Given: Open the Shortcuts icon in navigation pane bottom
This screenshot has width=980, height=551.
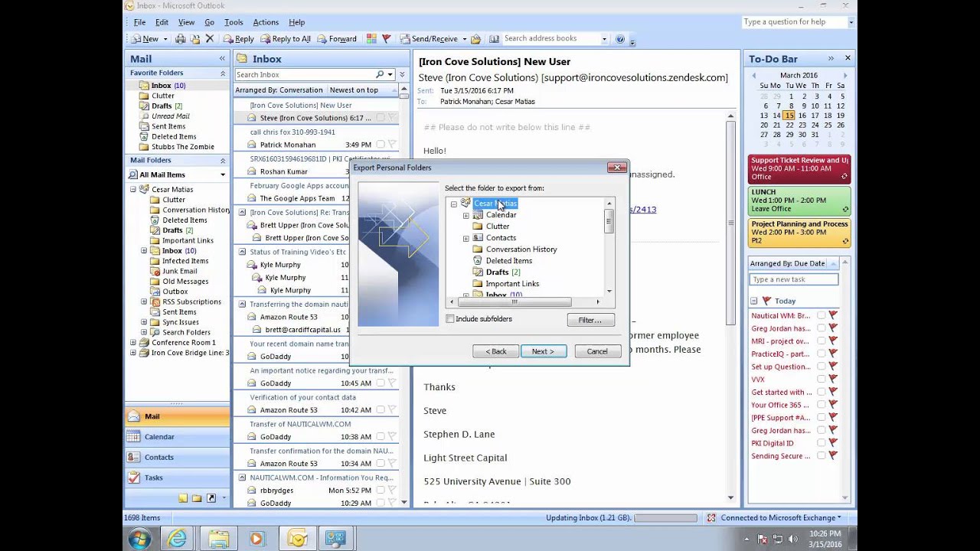Looking at the screenshot, I should (x=211, y=498).
